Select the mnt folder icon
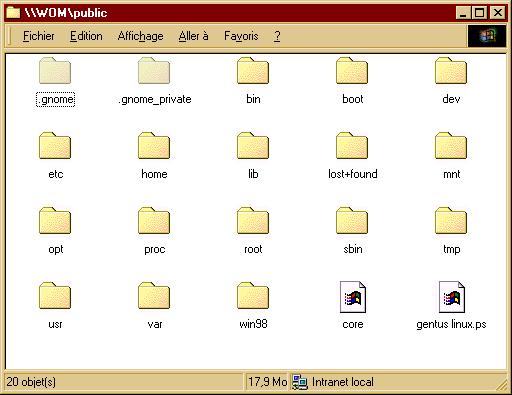 coord(451,145)
